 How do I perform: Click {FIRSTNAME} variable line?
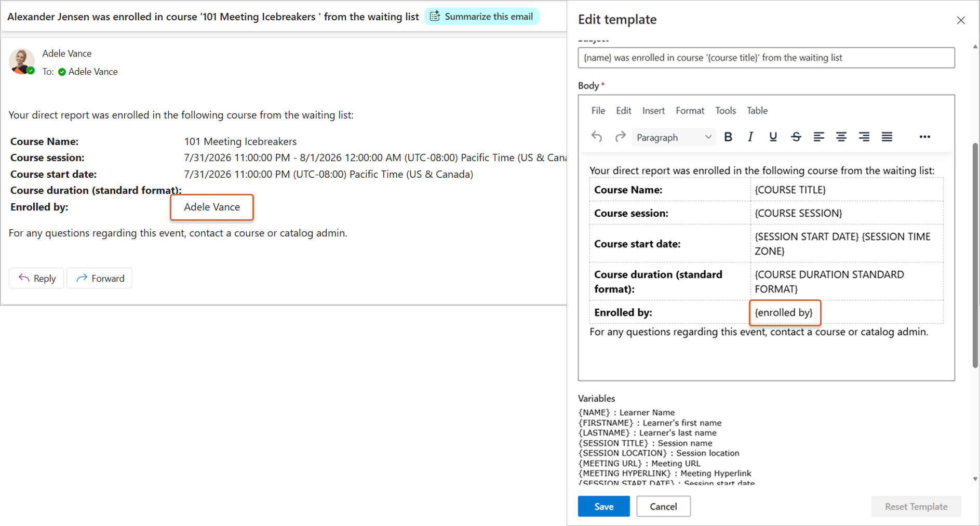650,423
